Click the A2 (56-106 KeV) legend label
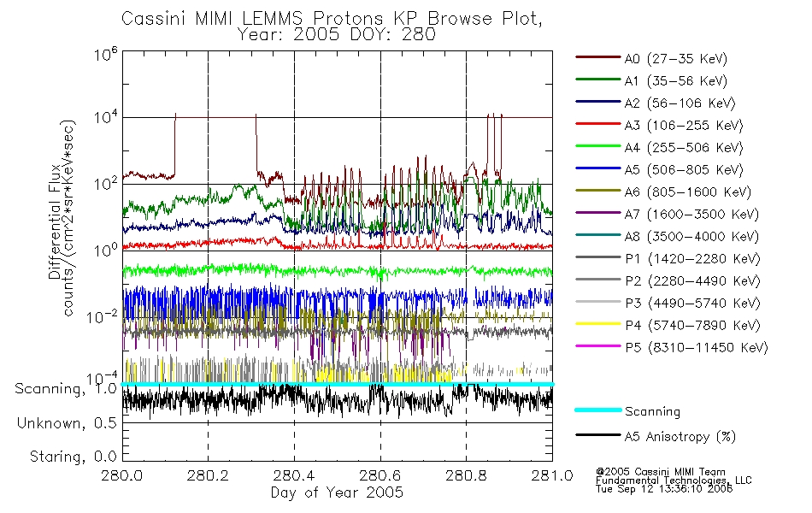 pyautogui.click(x=680, y=103)
